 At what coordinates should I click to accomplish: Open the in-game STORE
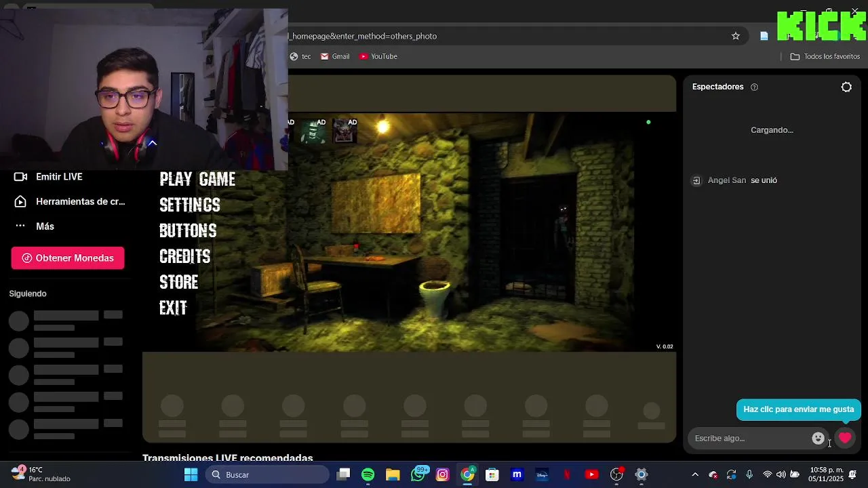(178, 282)
